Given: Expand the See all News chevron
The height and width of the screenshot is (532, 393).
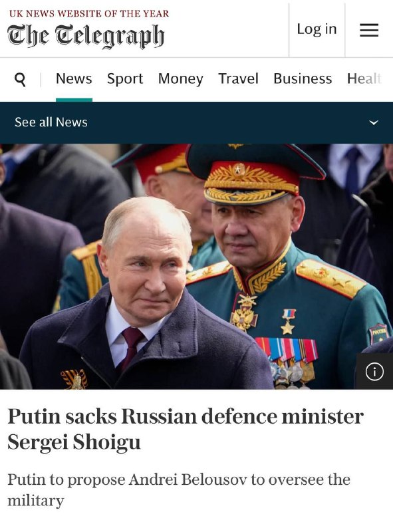Looking at the screenshot, I should pos(374,122).
